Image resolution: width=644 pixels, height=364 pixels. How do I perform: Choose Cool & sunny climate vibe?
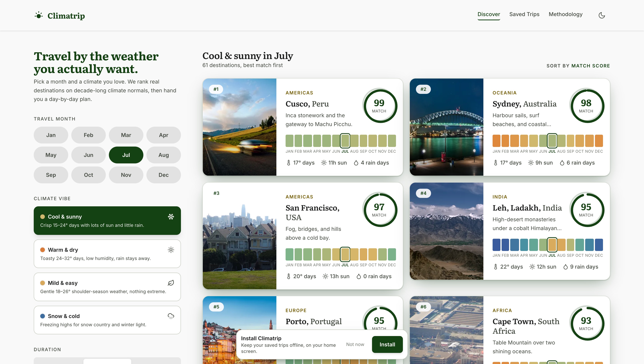point(107,221)
